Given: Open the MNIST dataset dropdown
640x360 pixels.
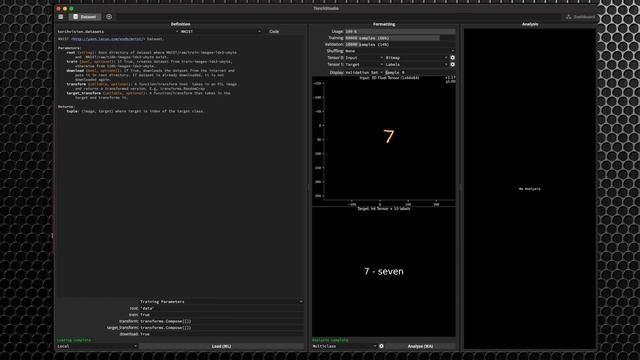Looking at the screenshot, I should [x=221, y=31].
